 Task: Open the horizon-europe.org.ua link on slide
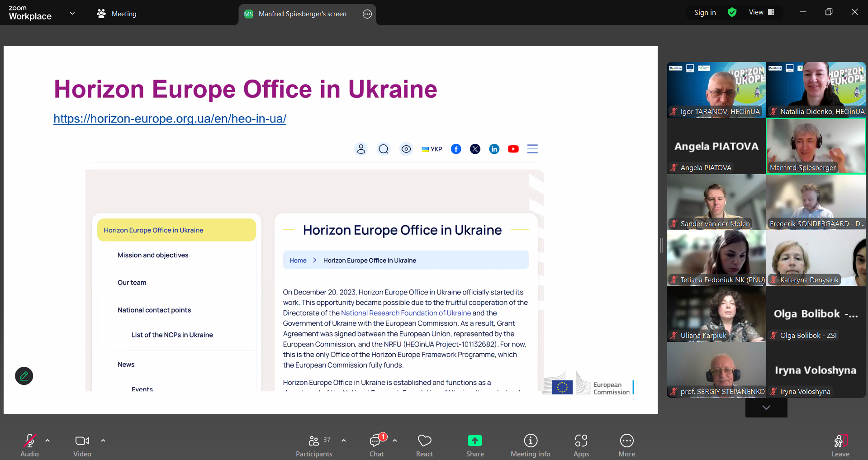[170, 119]
